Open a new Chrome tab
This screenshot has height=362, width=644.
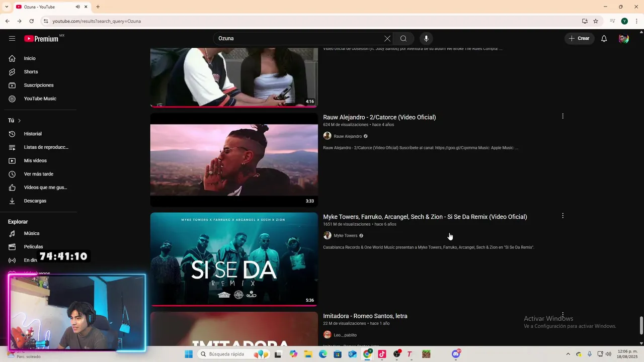tap(98, 7)
